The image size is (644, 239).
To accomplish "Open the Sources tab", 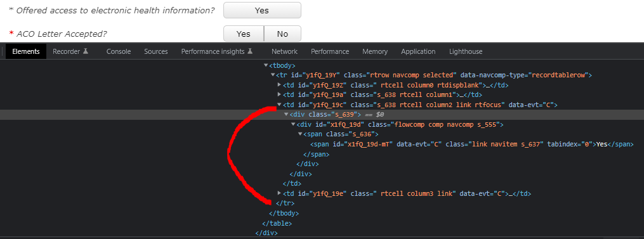I will tap(156, 51).
